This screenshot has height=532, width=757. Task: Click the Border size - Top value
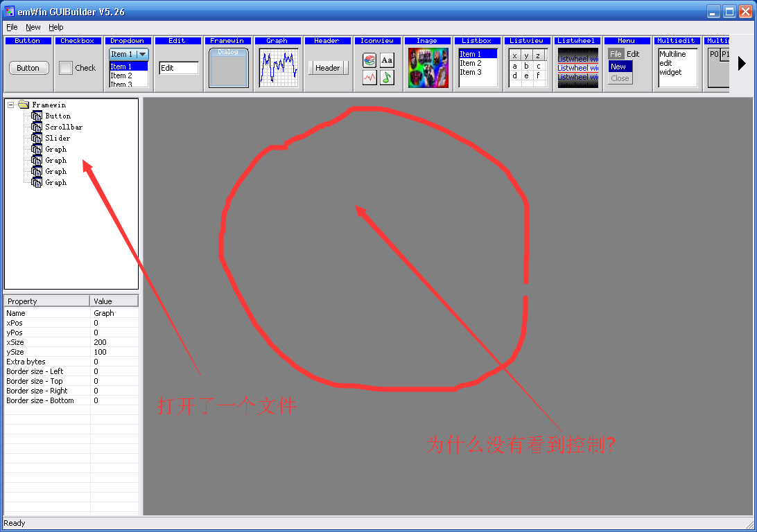pyautogui.click(x=115, y=380)
